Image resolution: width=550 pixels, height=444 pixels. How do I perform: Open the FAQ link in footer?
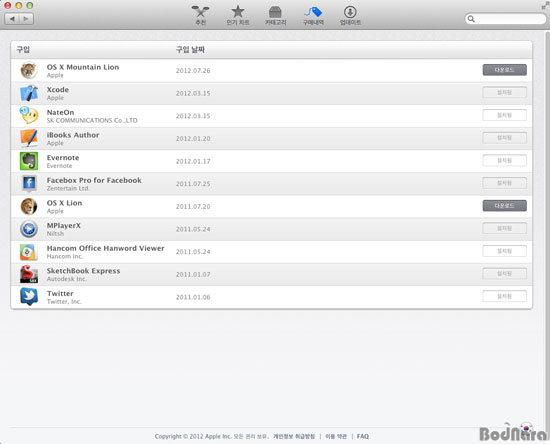click(x=363, y=436)
